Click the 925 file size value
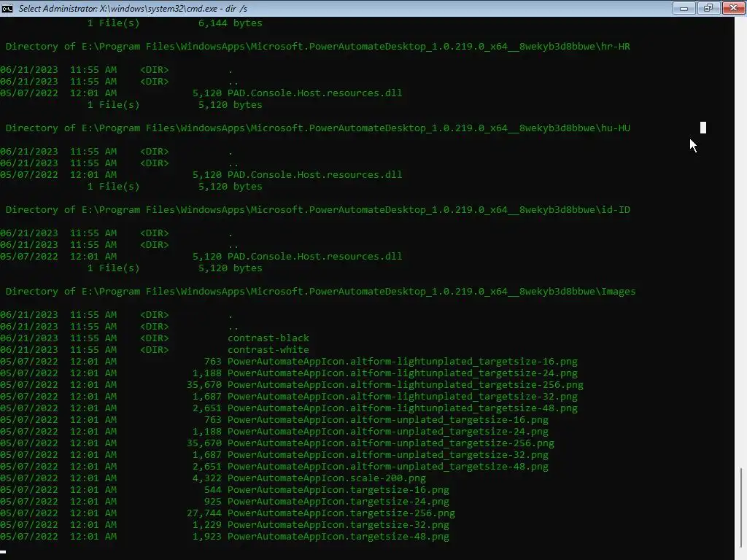This screenshot has width=747, height=560. pyautogui.click(x=212, y=502)
